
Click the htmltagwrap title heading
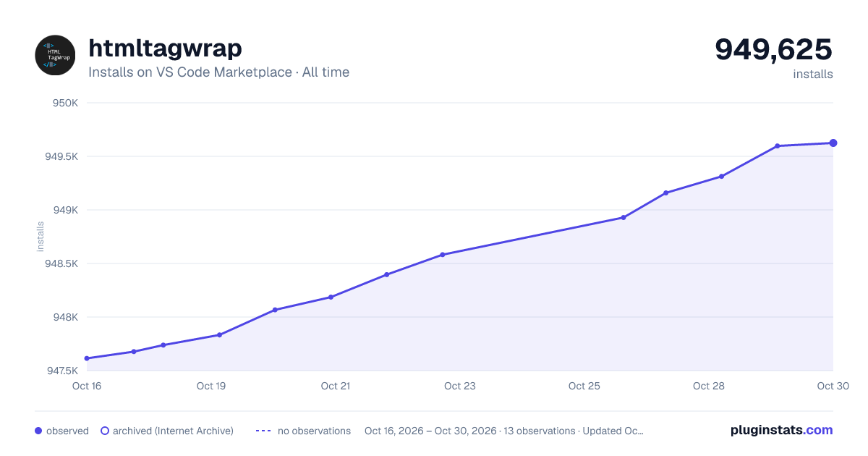point(165,48)
